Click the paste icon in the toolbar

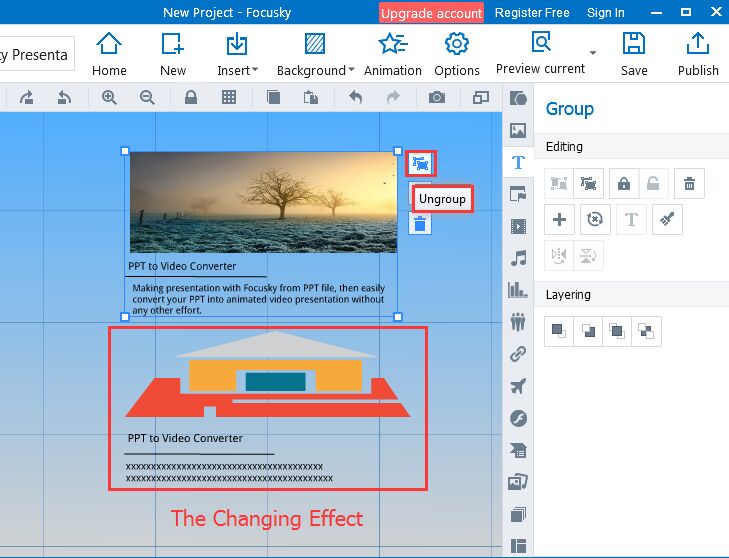pos(311,97)
